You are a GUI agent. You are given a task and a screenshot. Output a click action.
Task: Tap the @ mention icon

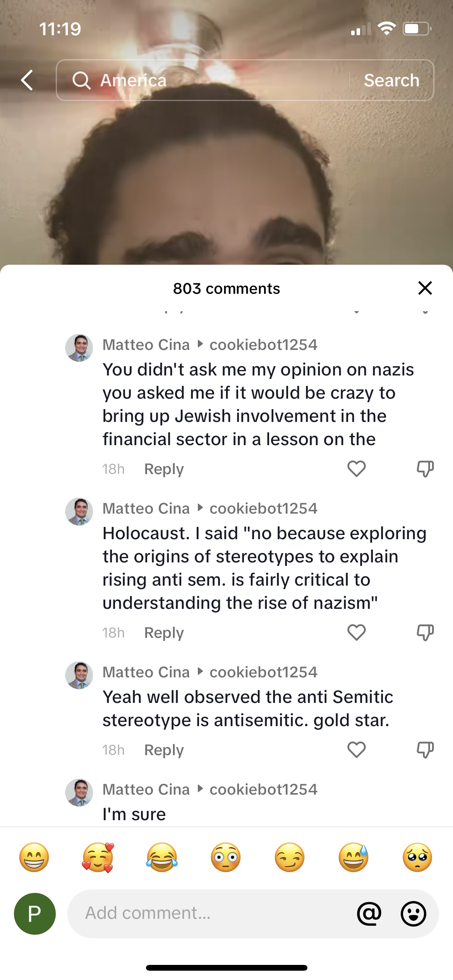click(x=369, y=913)
